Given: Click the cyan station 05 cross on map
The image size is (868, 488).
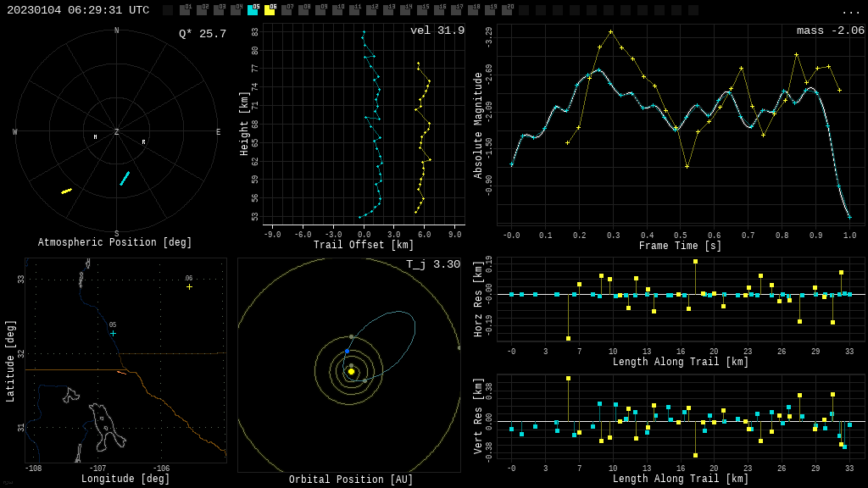Looking at the screenshot, I should [x=113, y=333].
